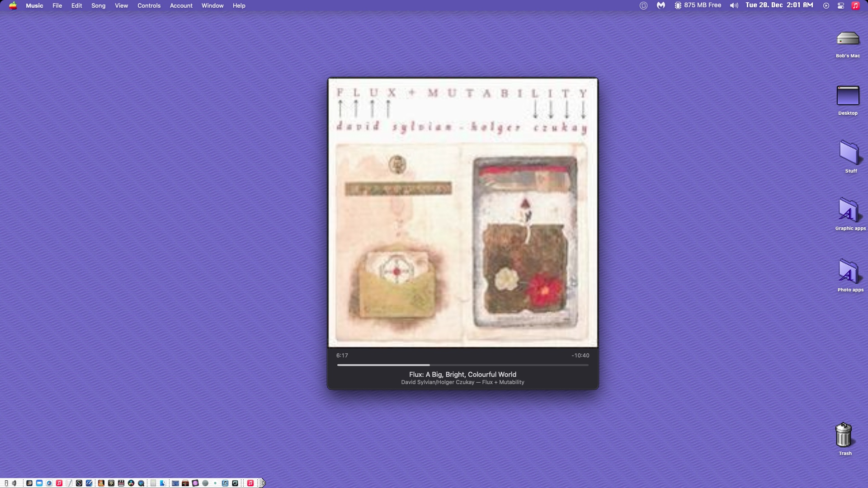
Task: Open the Malwarebytes menu bar icon
Action: tap(661, 5)
